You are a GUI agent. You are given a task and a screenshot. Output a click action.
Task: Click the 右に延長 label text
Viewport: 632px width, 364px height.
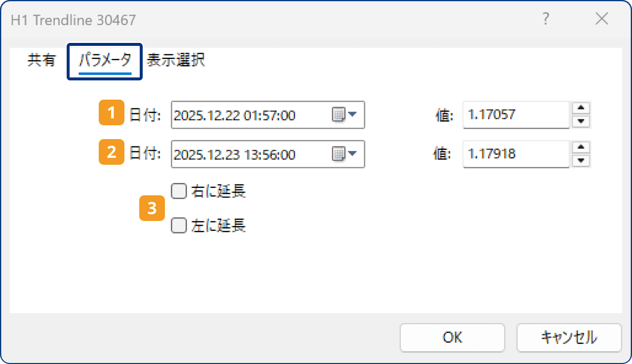(218, 191)
